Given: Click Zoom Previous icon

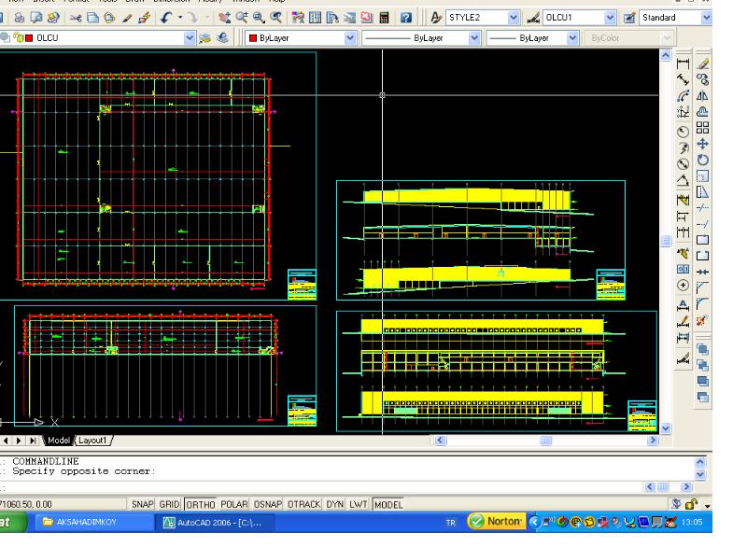Looking at the screenshot, I should point(275,18).
